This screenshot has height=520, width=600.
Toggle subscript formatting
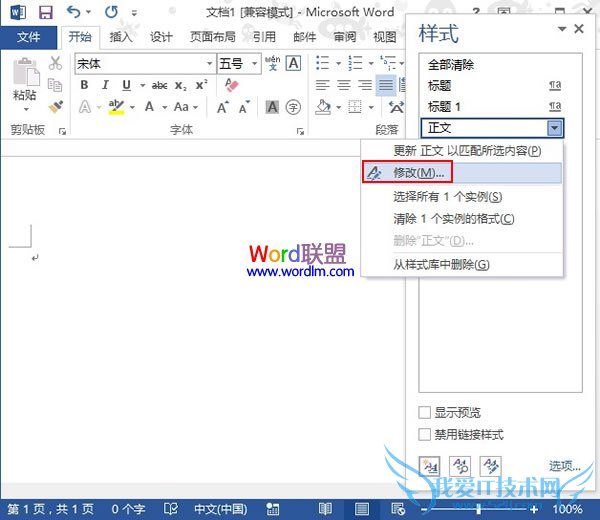tap(181, 86)
